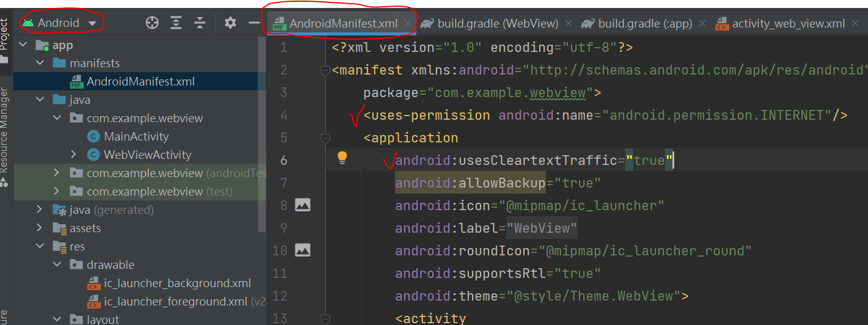
Task: Click the usesCleartextTraffic attribute text
Action: tap(506, 161)
